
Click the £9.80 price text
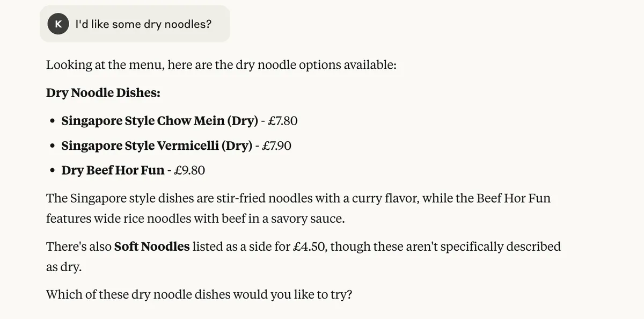[189, 170]
